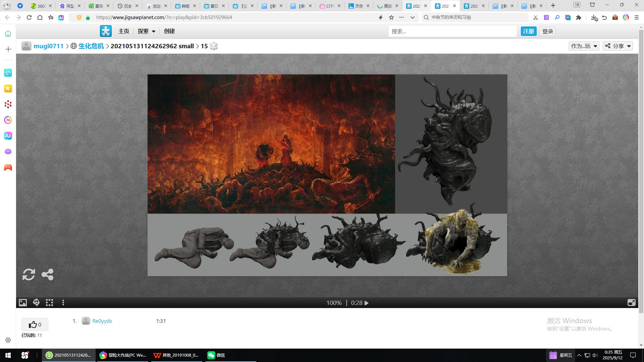Switch to the 天使 tab
644x362 pixels.
pos(358,6)
